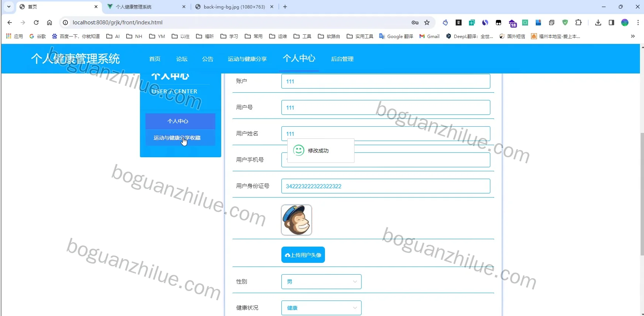Select 个人中心 in the sidebar menu
The image size is (644, 316).
coord(180,121)
